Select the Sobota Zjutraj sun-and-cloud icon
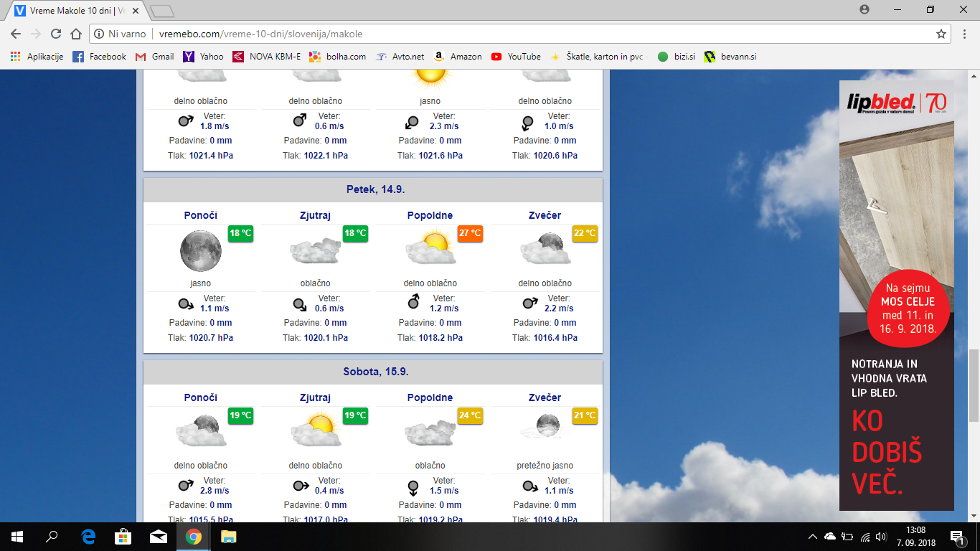980x551 pixels. pos(316,430)
